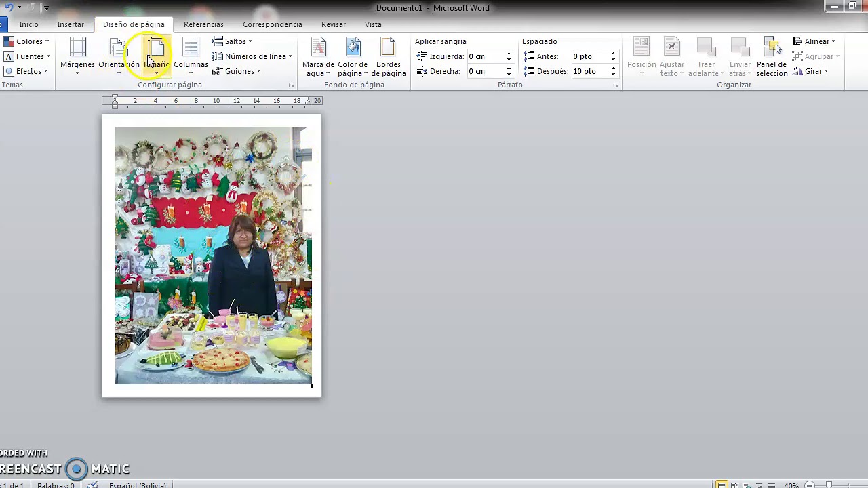Select the photo in the document
The width and height of the screenshot is (868, 488).
214,256
